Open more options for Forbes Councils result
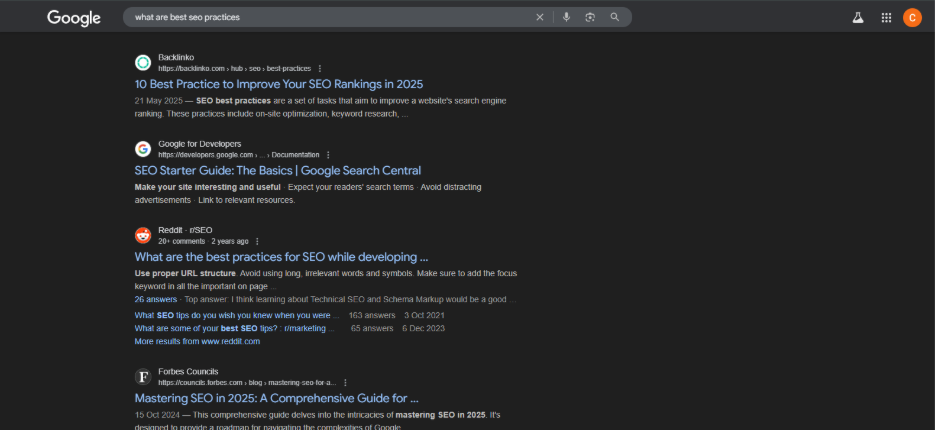Viewport: 936px width, 430px height. click(346, 382)
